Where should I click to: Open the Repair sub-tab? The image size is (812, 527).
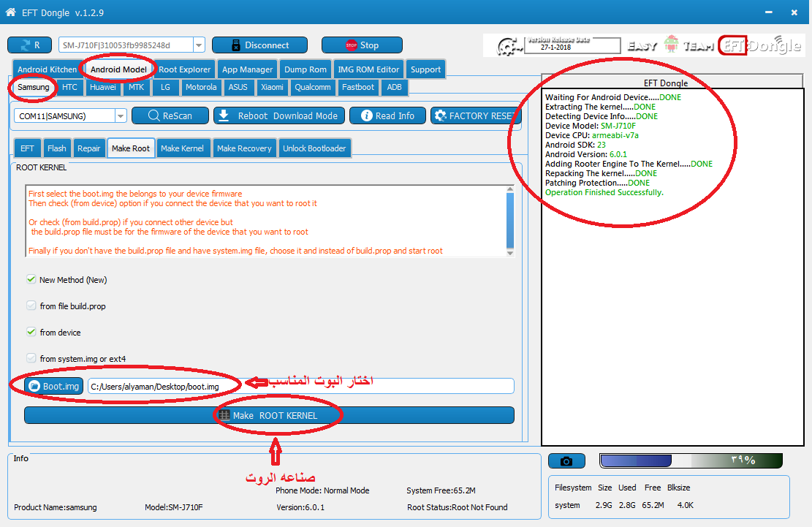click(88, 148)
